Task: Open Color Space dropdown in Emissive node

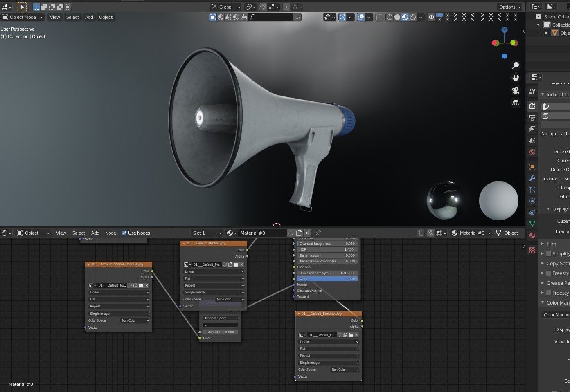Action: [x=345, y=370]
